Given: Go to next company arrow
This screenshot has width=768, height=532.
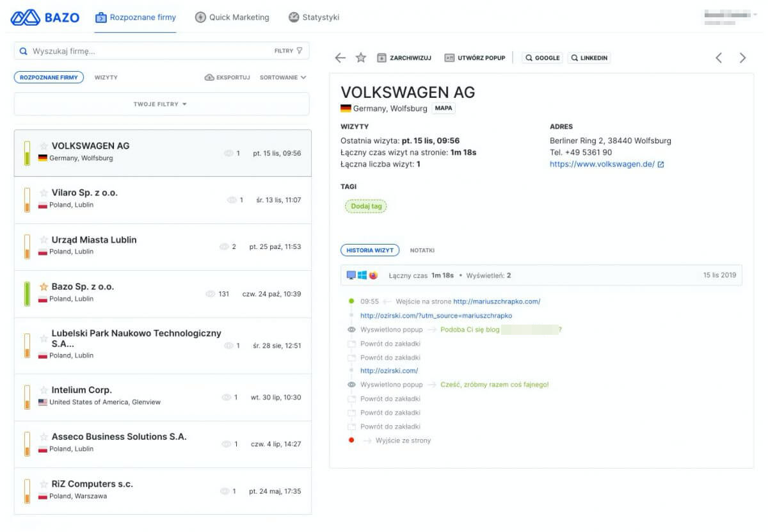Looking at the screenshot, I should click(742, 58).
